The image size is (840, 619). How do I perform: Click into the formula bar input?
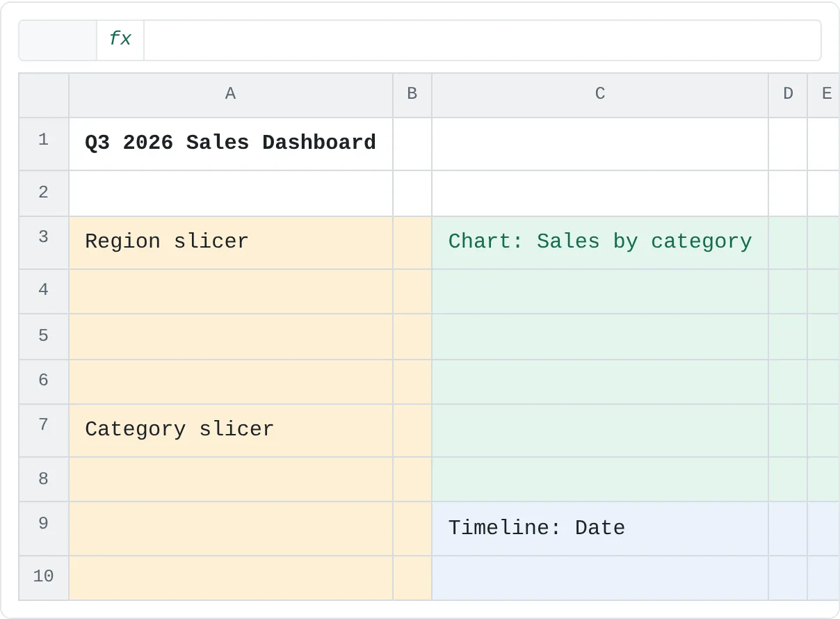[483, 40]
